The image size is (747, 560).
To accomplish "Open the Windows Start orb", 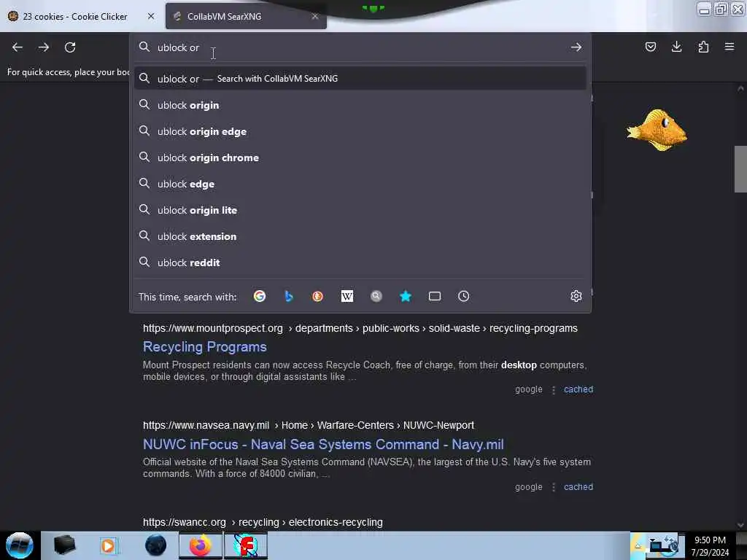I will (19, 545).
